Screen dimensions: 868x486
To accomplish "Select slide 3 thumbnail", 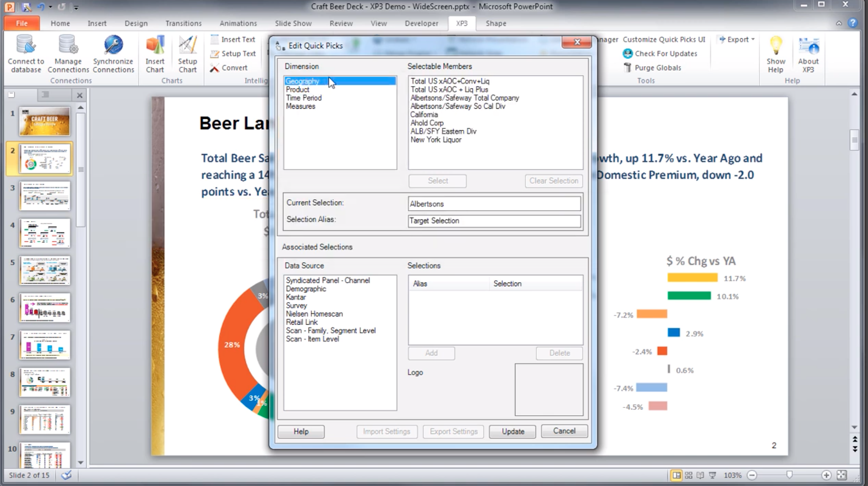I will 45,196.
